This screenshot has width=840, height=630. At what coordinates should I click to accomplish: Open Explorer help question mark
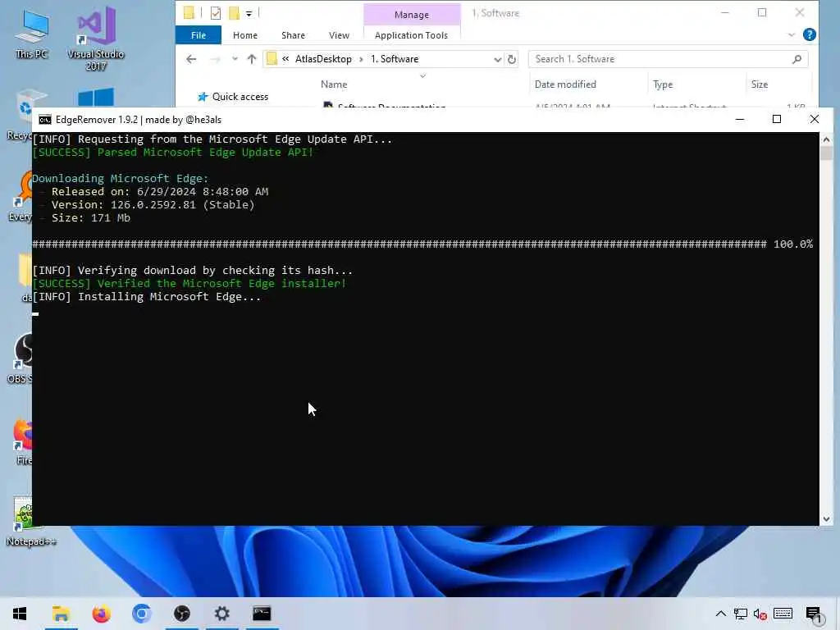pyautogui.click(x=810, y=34)
